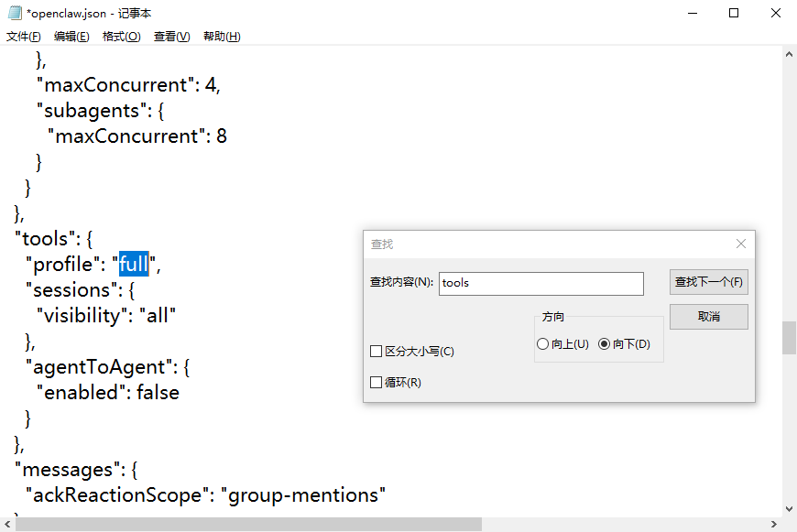Open the 文件(F) menu
The height and width of the screenshot is (532, 797).
click(23, 36)
